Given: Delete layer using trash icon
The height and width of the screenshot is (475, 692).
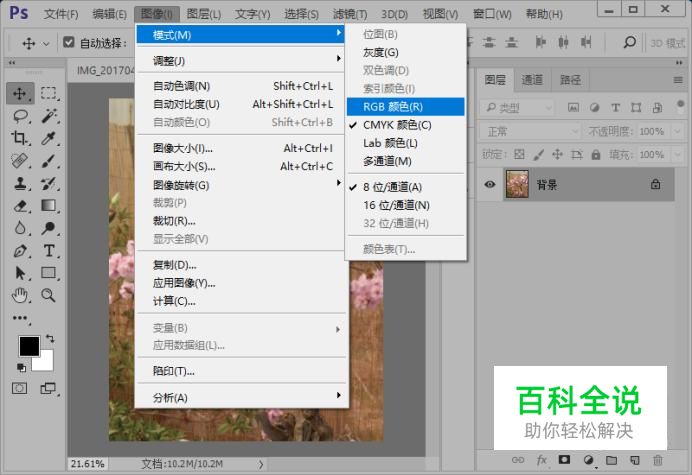Looking at the screenshot, I should pyautogui.click(x=658, y=460).
